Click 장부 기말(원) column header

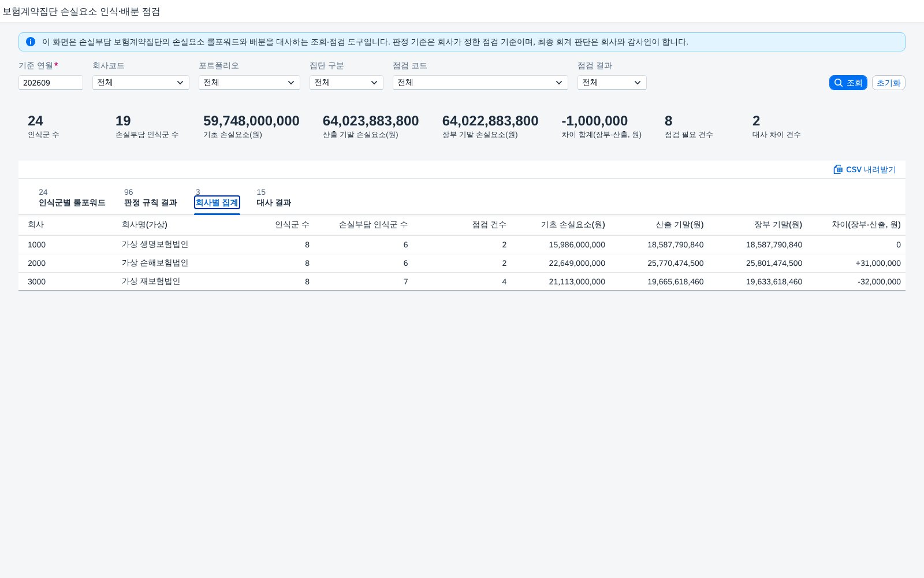click(x=778, y=225)
